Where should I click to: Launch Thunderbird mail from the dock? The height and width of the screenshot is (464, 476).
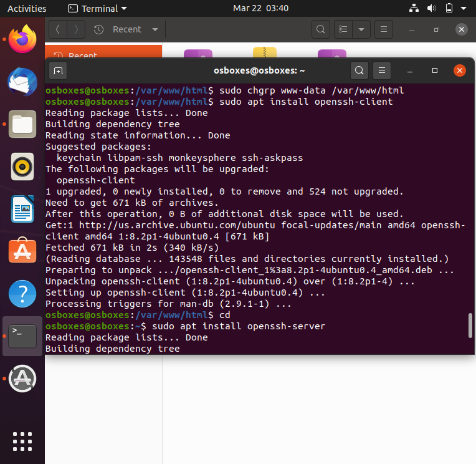pyautogui.click(x=22, y=82)
